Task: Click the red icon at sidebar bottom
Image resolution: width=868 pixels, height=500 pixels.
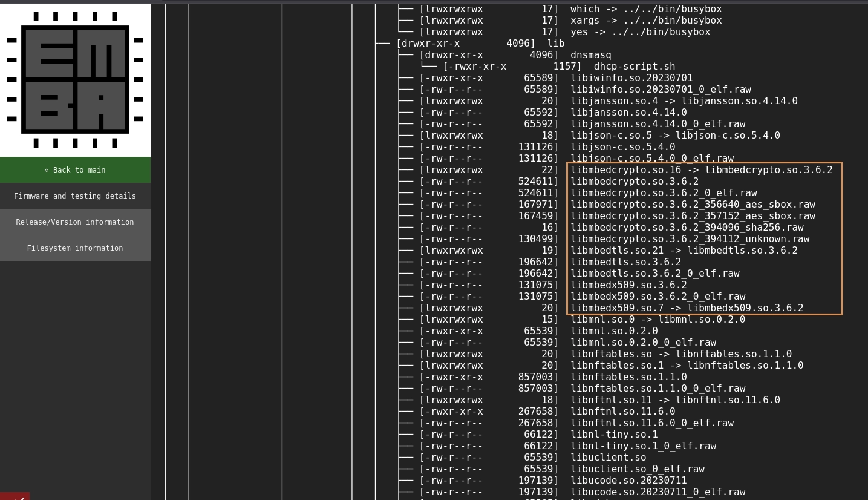Action: [15, 496]
